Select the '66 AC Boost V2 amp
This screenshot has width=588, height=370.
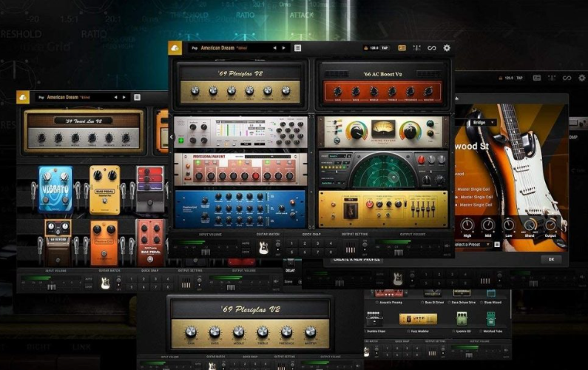(382, 84)
